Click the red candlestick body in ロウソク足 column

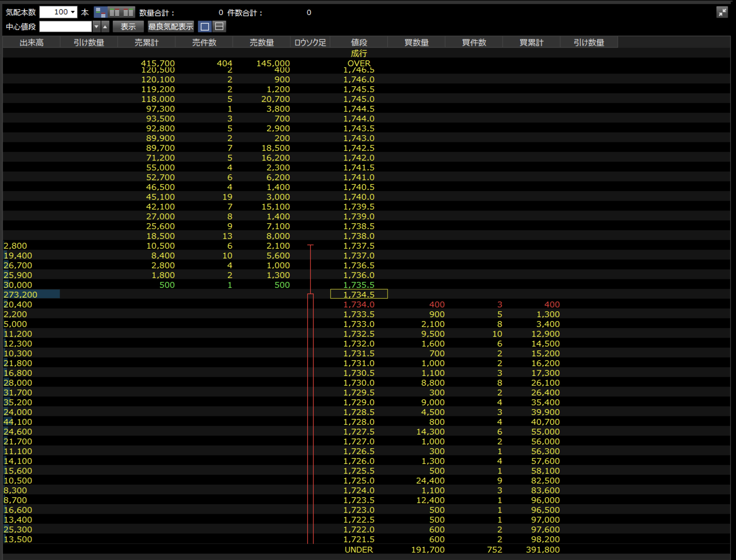pos(310,417)
